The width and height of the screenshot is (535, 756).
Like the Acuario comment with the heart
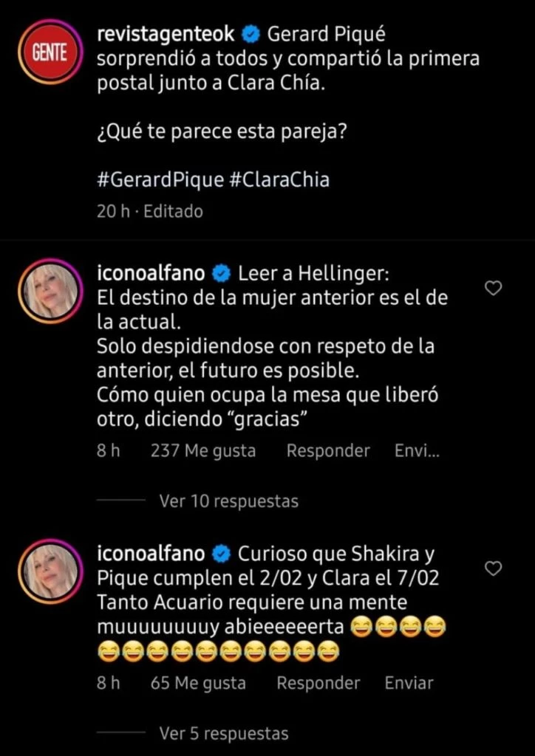493,568
